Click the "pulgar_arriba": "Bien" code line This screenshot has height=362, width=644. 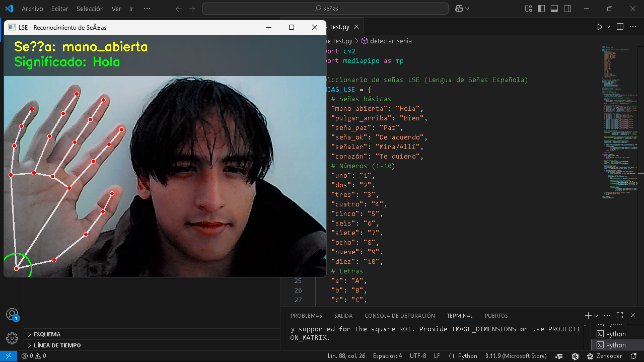(379, 118)
